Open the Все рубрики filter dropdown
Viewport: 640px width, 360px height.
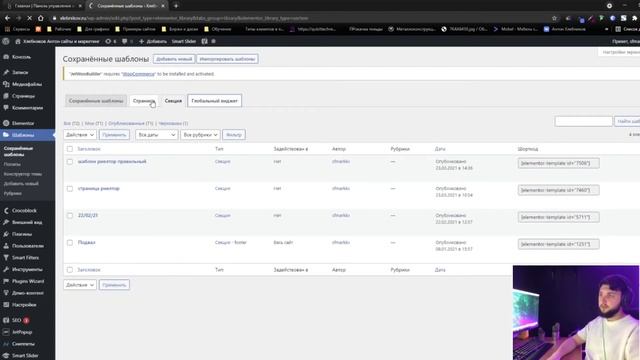click(x=200, y=135)
